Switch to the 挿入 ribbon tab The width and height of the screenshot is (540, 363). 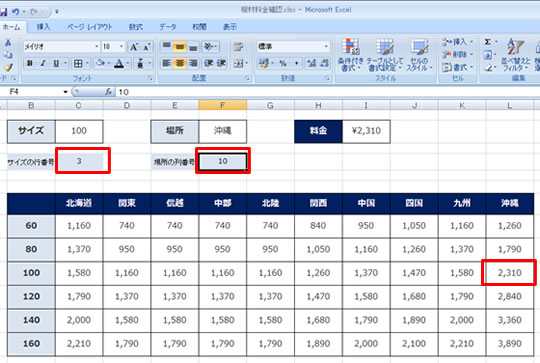43,27
